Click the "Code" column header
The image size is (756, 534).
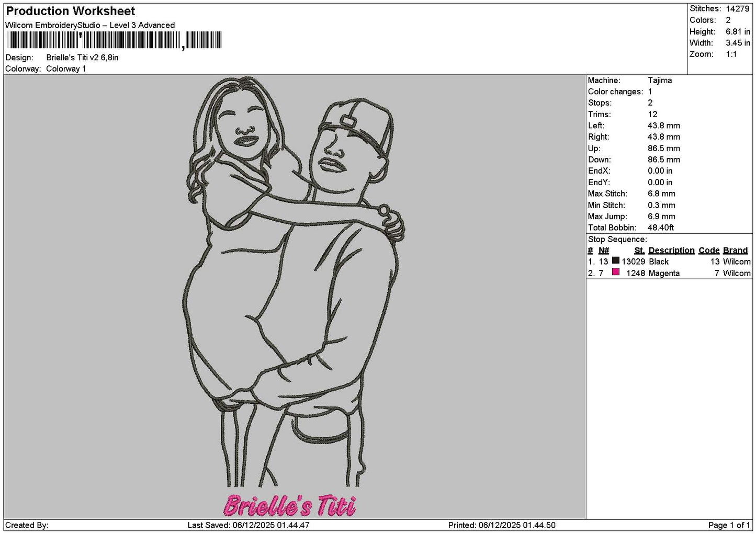click(x=709, y=251)
